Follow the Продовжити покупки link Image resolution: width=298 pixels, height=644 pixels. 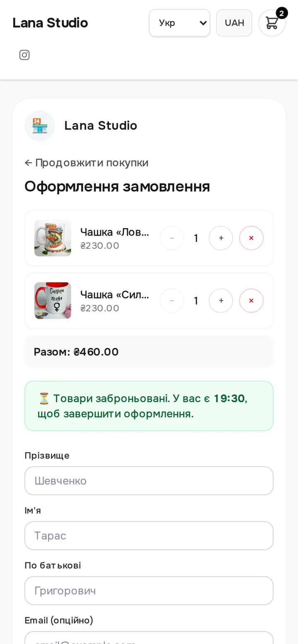click(87, 163)
